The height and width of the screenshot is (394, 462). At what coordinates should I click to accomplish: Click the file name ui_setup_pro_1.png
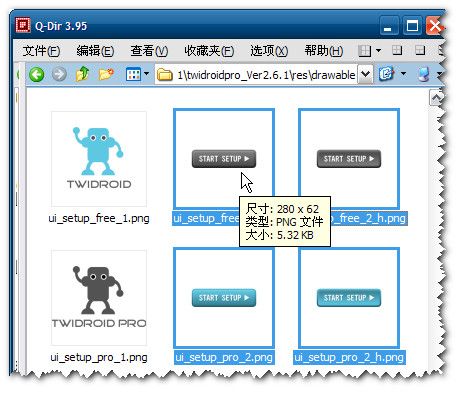(x=99, y=357)
